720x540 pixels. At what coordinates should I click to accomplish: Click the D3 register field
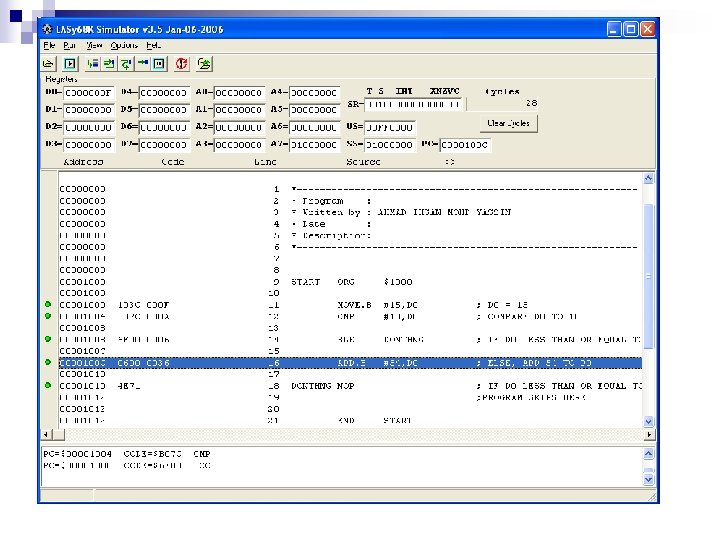click(89, 145)
